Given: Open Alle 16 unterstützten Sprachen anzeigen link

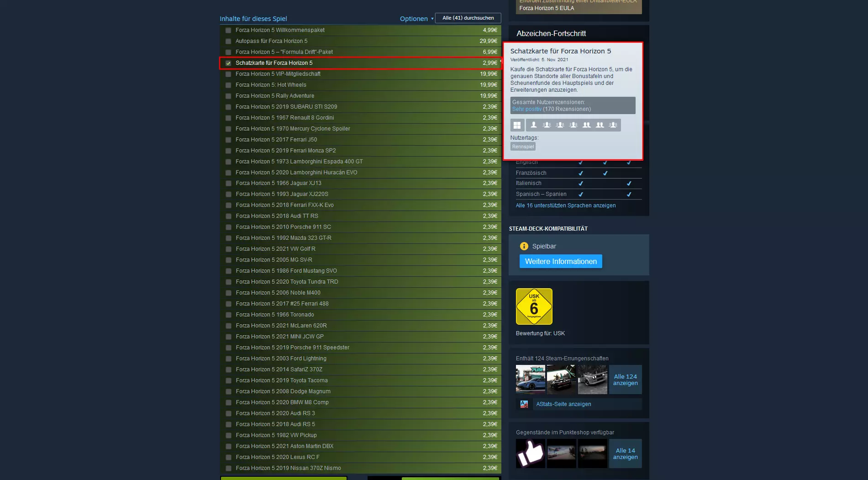Looking at the screenshot, I should pos(566,206).
